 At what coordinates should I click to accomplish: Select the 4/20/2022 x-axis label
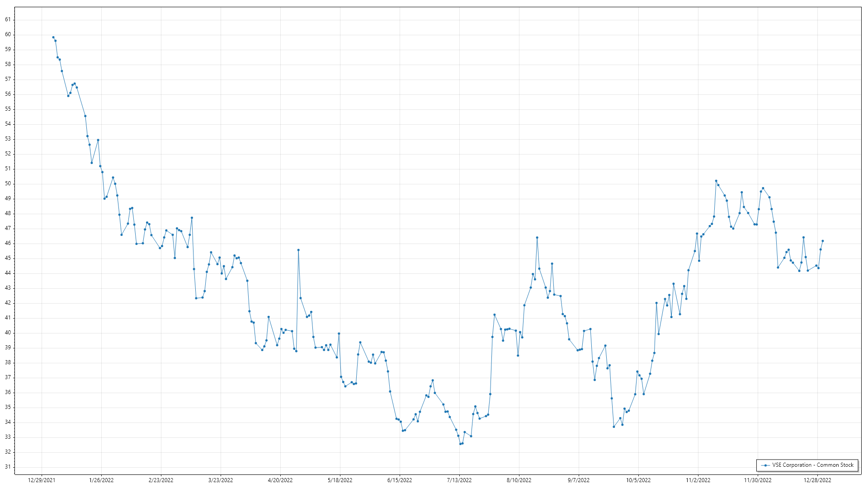(x=280, y=480)
